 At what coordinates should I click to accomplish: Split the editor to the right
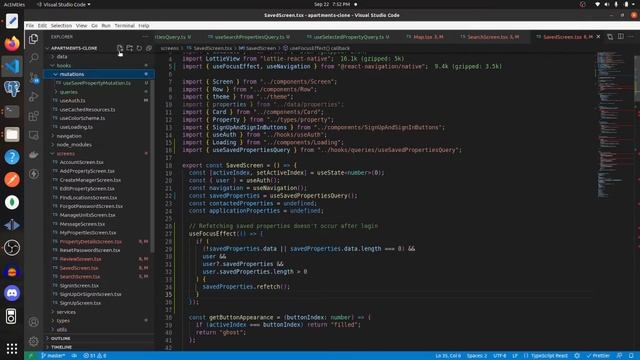[620, 37]
